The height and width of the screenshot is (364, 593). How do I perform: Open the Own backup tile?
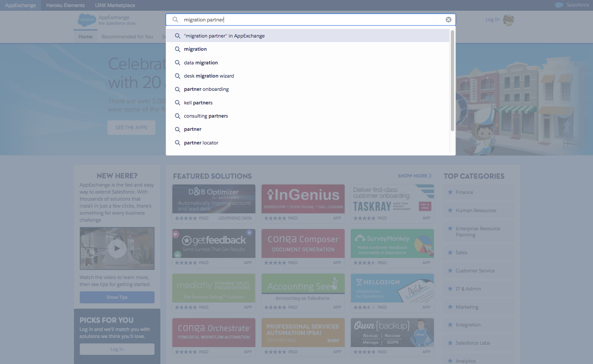392,337
